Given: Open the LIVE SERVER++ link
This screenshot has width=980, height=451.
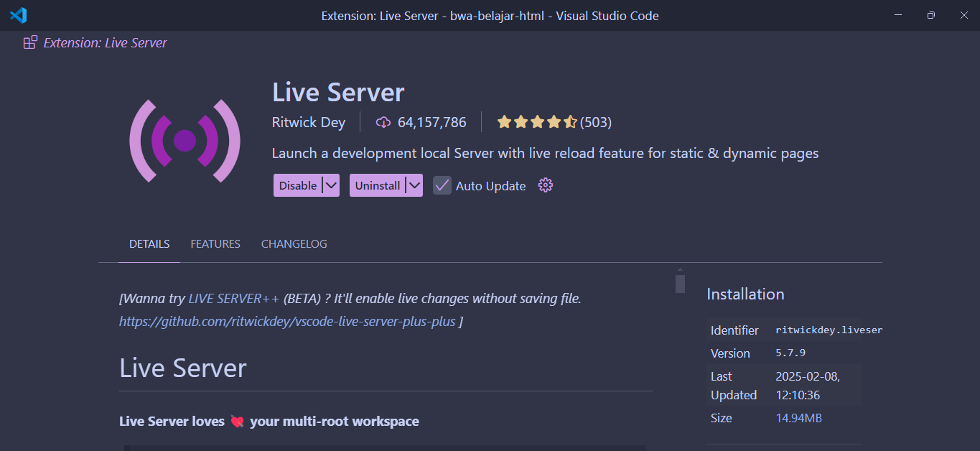Looking at the screenshot, I should click(x=234, y=298).
